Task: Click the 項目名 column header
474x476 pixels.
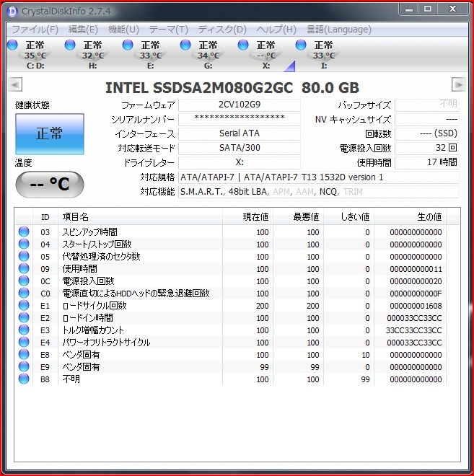Action: point(140,217)
